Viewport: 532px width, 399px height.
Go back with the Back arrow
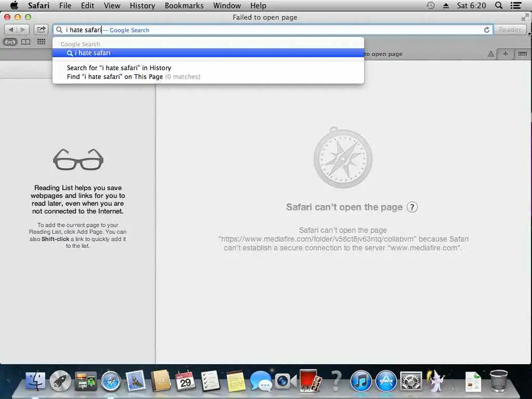(10, 30)
